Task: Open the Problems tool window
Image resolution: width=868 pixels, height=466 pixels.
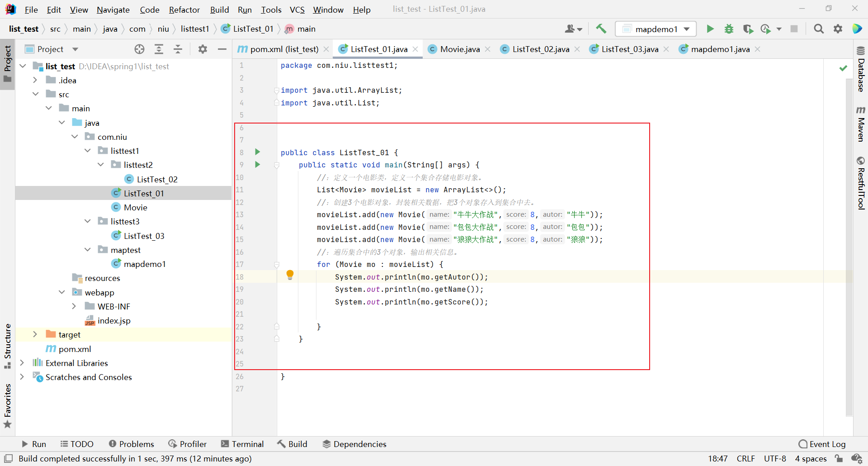Action: [132, 444]
